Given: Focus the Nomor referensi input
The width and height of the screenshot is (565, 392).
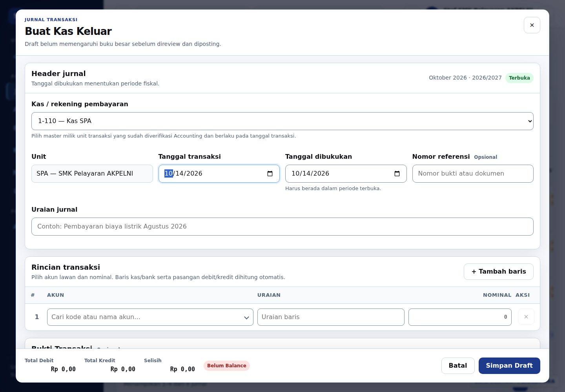Looking at the screenshot, I should click(473, 174).
